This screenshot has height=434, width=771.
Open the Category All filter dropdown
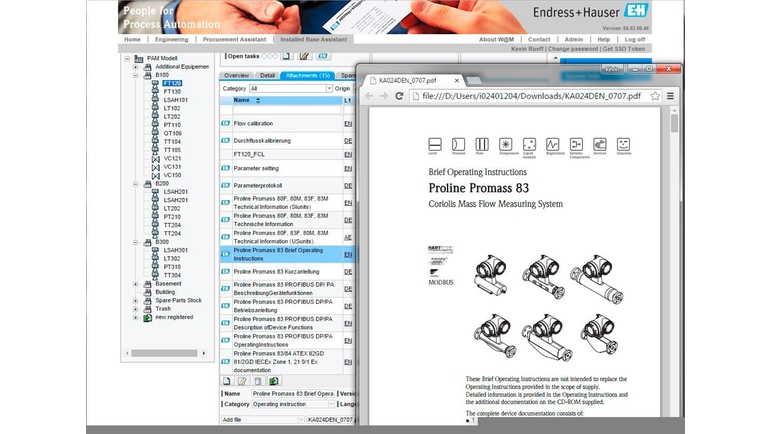329,88
